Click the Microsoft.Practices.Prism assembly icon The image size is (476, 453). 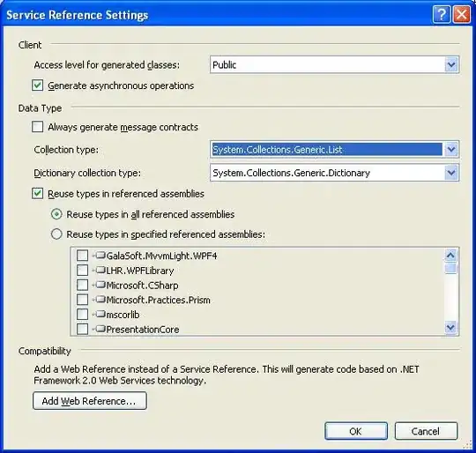pyautogui.click(x=100, y=300)
